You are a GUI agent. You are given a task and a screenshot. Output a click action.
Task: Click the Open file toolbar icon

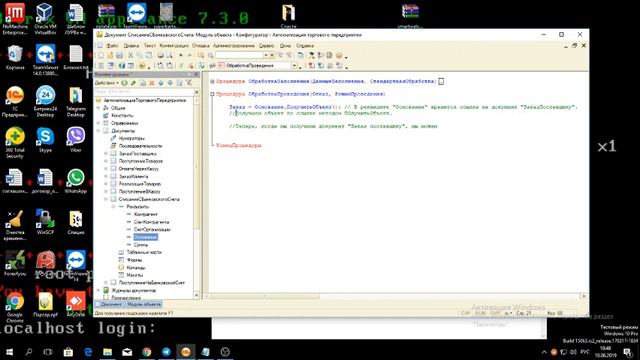coord(110,55)
